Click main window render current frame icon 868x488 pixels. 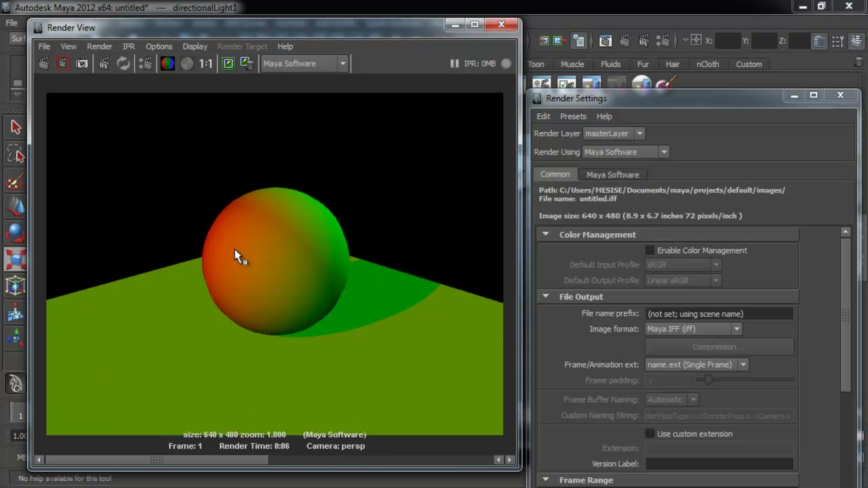click(x=625, y=41)
